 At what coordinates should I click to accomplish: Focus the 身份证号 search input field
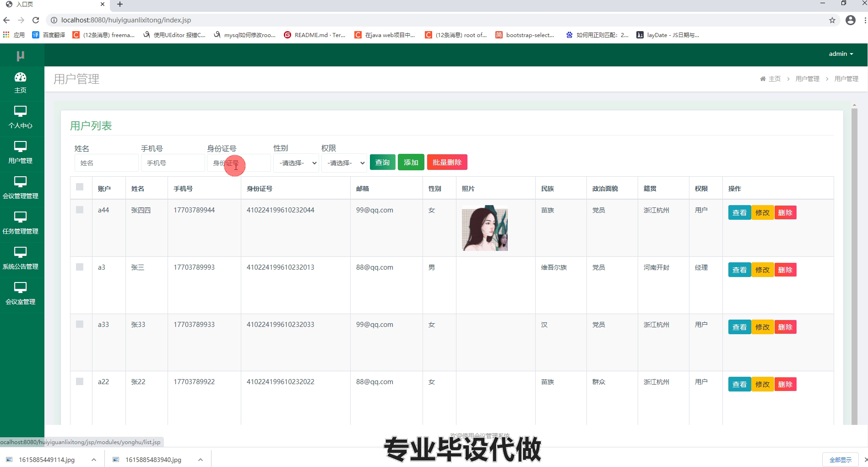coord(239,163)
